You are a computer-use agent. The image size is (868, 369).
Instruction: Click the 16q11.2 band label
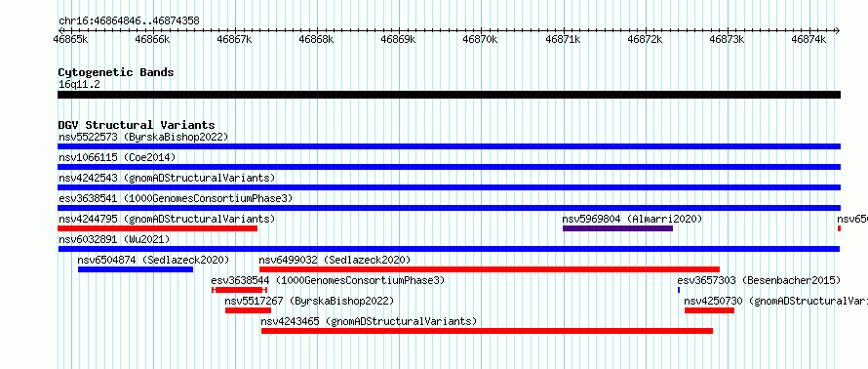point(79,85)
